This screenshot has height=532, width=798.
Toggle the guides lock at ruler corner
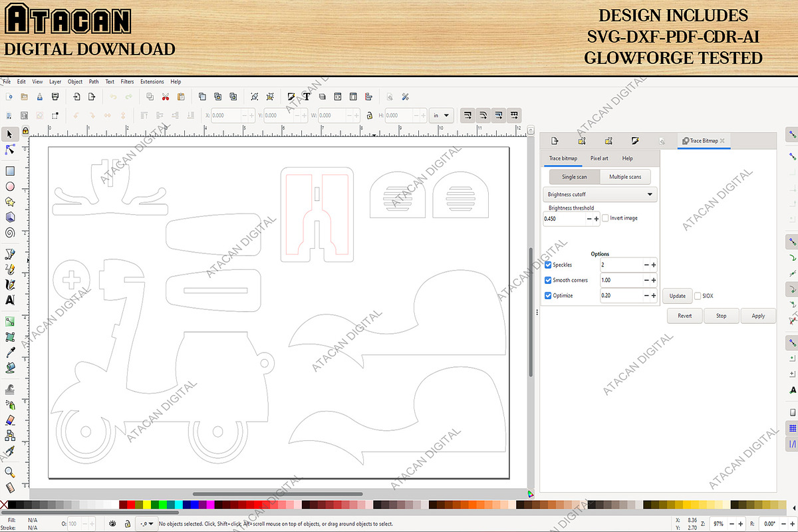coord(25,130)
